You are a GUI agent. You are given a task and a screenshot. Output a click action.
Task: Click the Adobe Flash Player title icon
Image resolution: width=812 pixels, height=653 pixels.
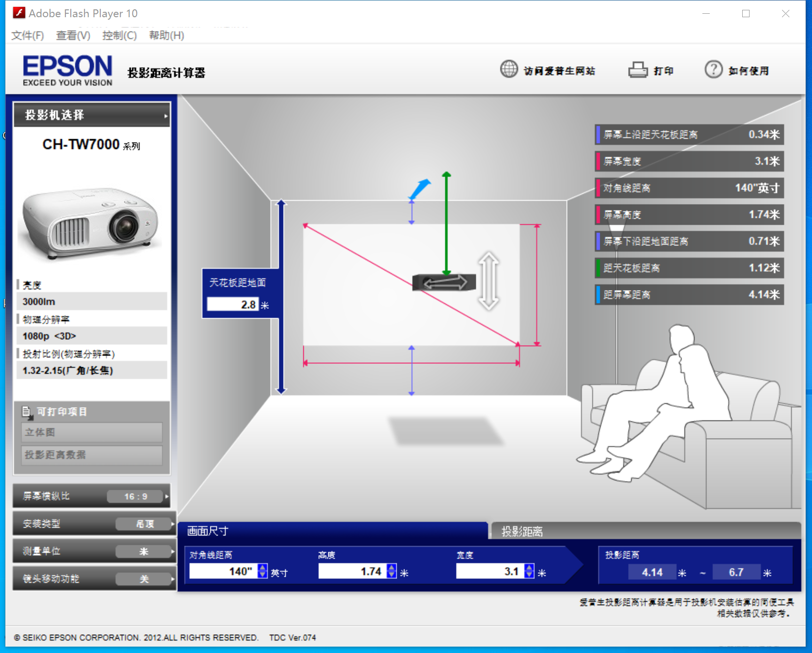click(19, 13)
